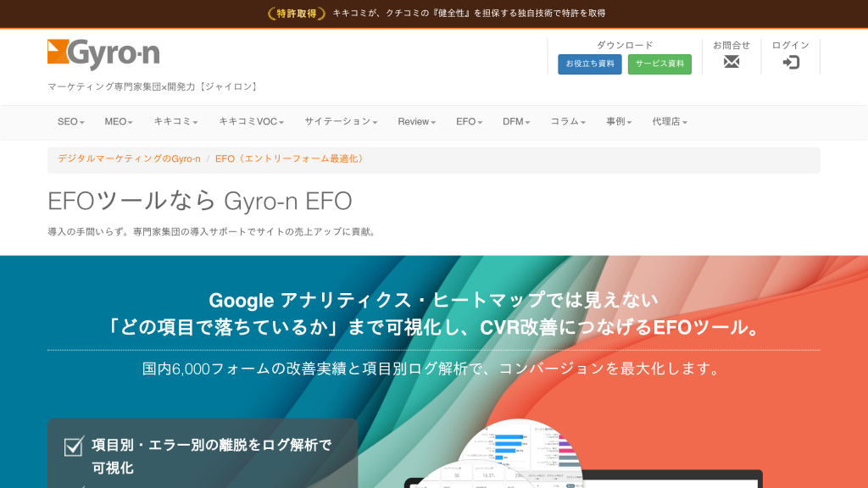Click the EFOツールなら Gyro-n EFO heading
Image resolution: width=868 pixels, height=488 pixels.
[200, 201]
